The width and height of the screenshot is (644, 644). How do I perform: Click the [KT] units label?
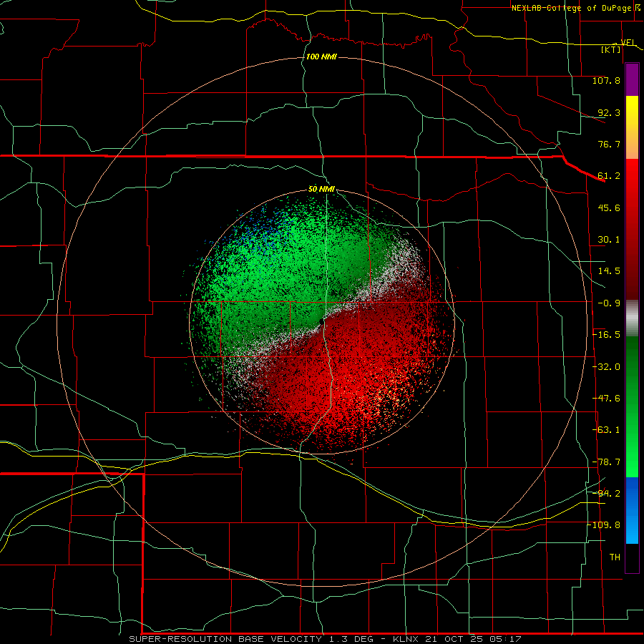pyautogui.click(x=611, y=49)
